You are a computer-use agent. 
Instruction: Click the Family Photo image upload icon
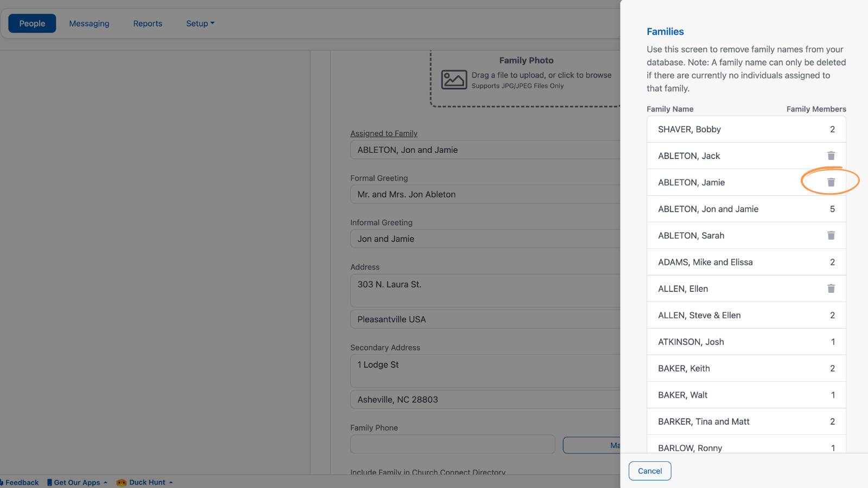click(454, 80)
